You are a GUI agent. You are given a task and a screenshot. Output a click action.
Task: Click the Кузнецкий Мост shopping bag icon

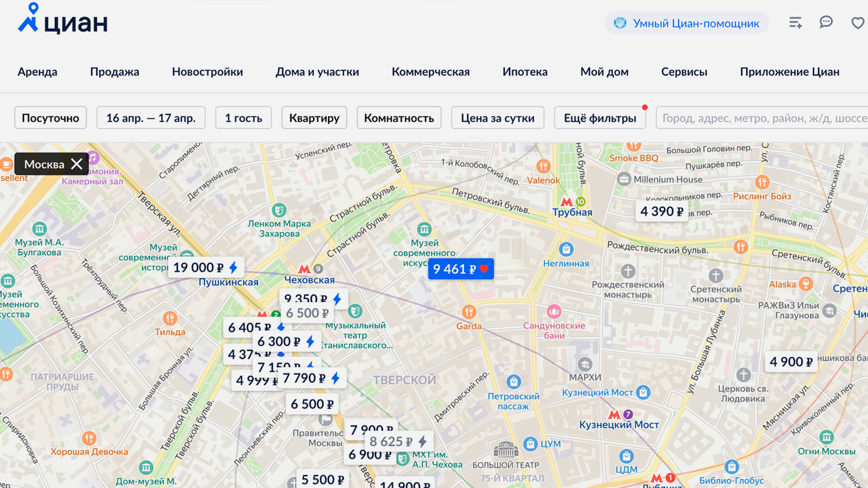tap(643, 392)
